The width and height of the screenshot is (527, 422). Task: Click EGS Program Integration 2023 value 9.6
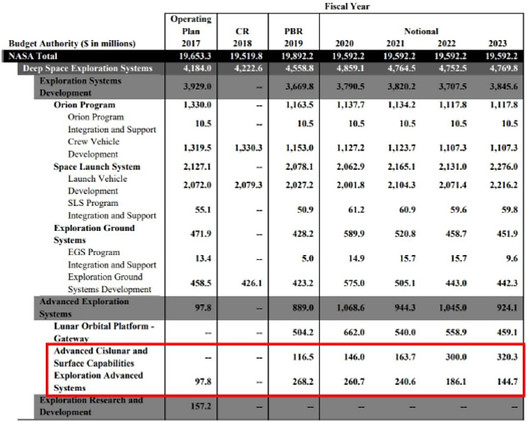point(512,259)
